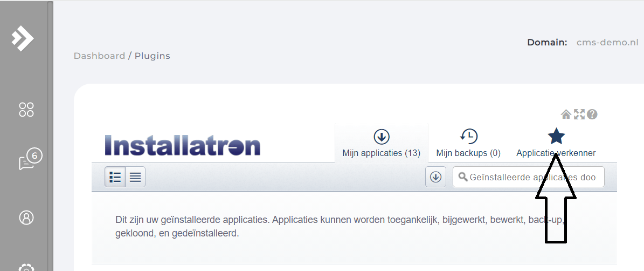Open the Mijn applicaties (13) tab
The height and width of the screenshot is (271, 644).
click(382, 143)
